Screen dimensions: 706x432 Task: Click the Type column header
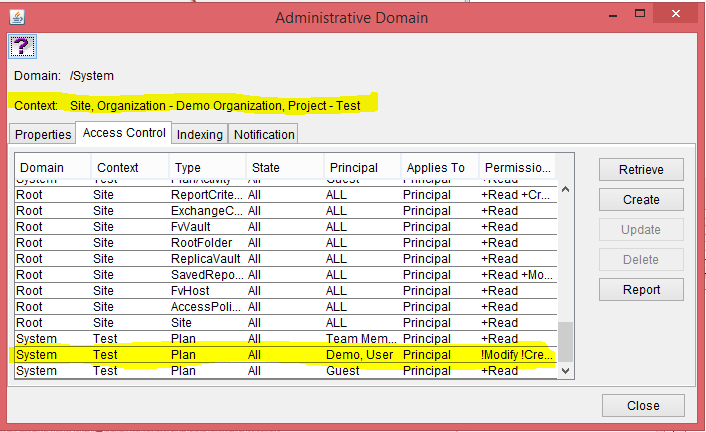[x=208, y=168]
